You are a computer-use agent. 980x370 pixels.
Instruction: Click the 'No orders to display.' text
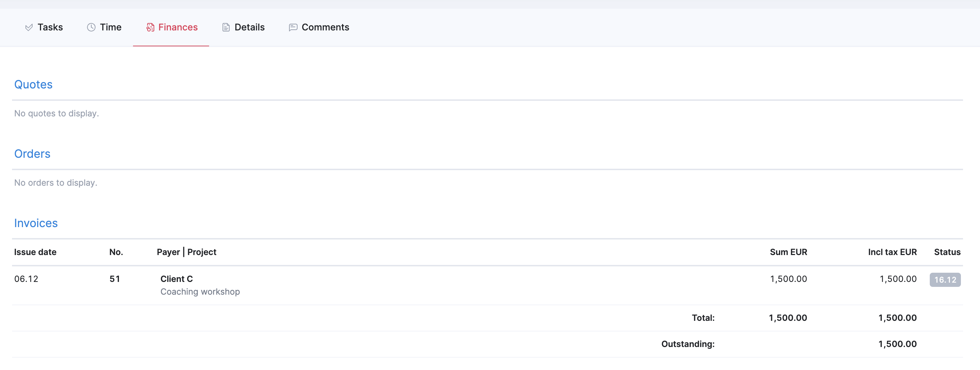click(x=56, y=183)
